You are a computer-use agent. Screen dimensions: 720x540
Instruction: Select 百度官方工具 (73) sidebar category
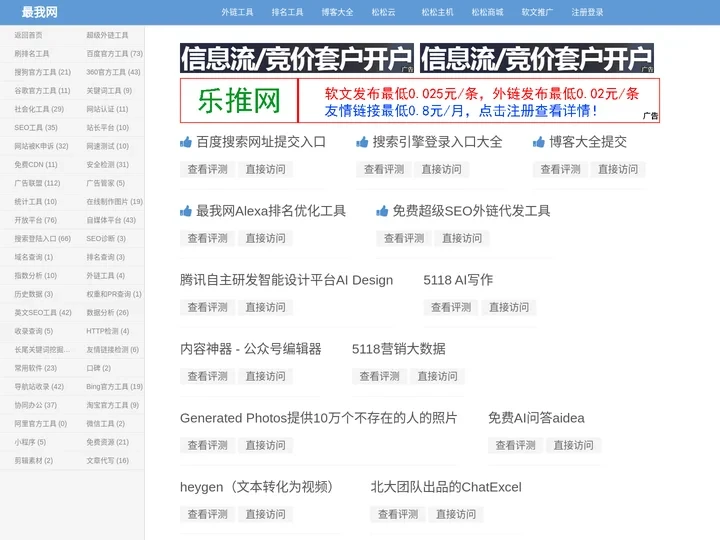114,54
